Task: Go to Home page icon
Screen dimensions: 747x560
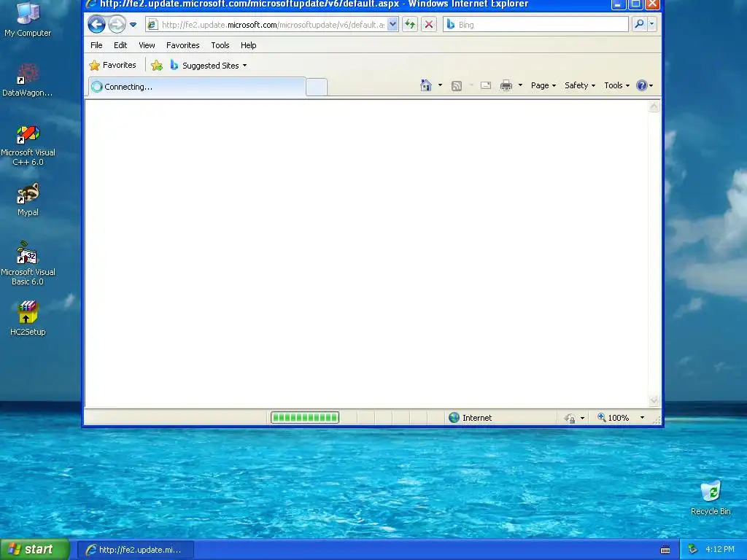Action: coord(426,85)
